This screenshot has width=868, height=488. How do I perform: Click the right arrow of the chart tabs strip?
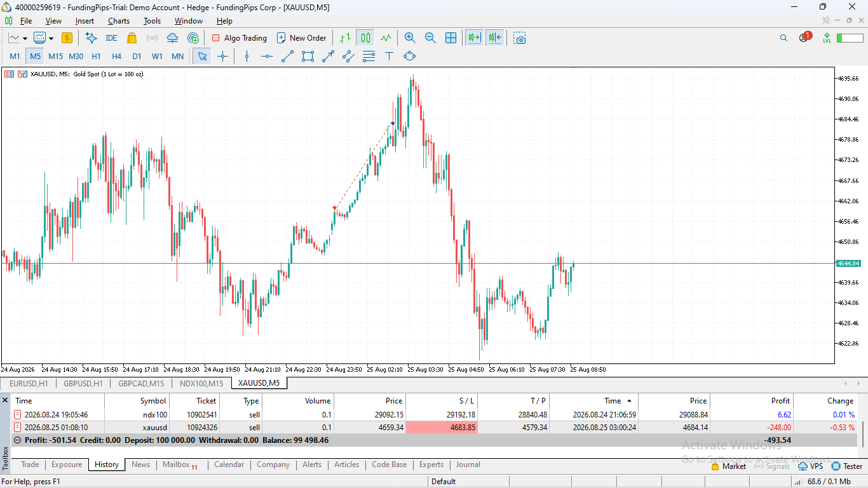pos(859,383)
